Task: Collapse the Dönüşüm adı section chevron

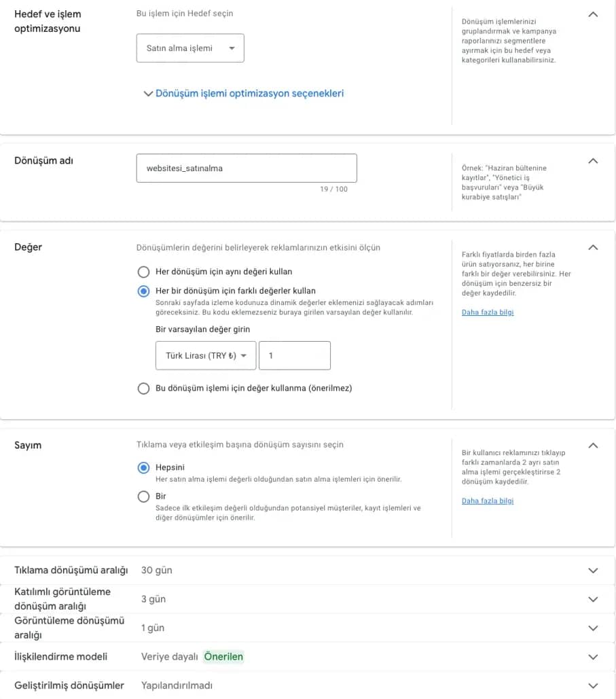Action: (593, 161)
